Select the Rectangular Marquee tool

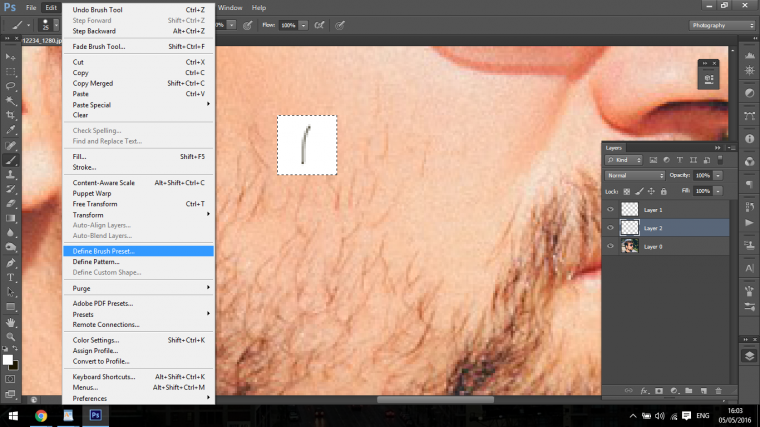(10, 72)
